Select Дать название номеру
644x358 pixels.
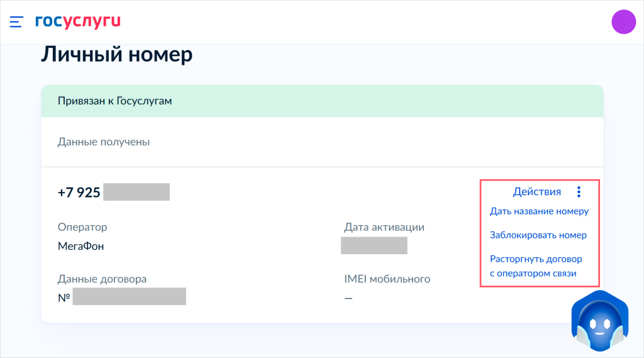coord(539,211)
